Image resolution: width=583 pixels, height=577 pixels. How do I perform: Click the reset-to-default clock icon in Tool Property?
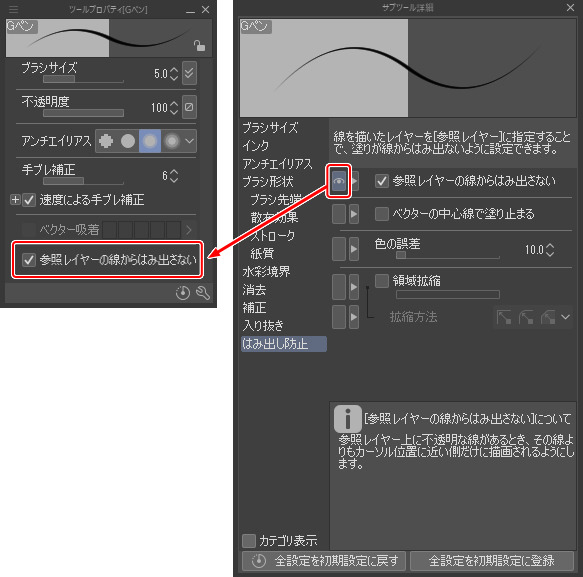[x=183, y=293]
